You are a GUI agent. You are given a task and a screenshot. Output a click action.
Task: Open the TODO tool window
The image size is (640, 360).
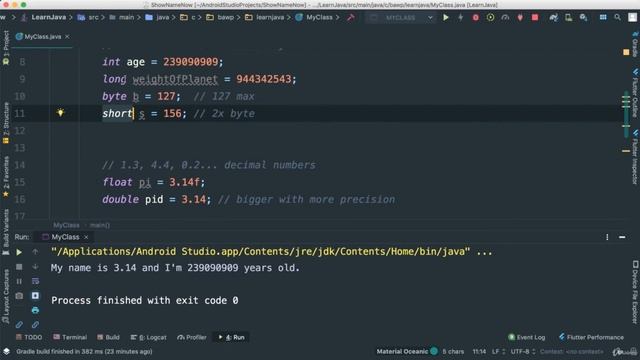tap(29, 337)
